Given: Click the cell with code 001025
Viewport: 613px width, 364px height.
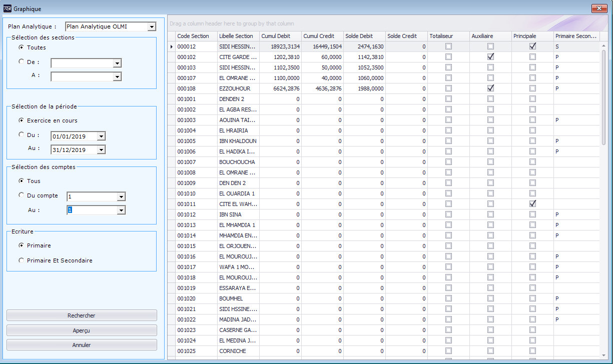Looking at the screenshot, I should [x=196, y=351].
